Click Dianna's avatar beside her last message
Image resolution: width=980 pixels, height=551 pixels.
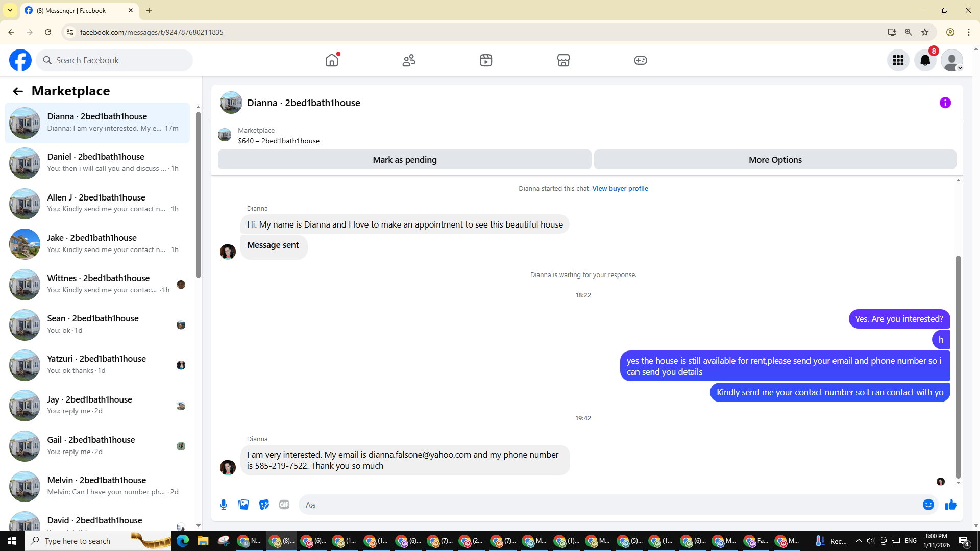[228, 467]
